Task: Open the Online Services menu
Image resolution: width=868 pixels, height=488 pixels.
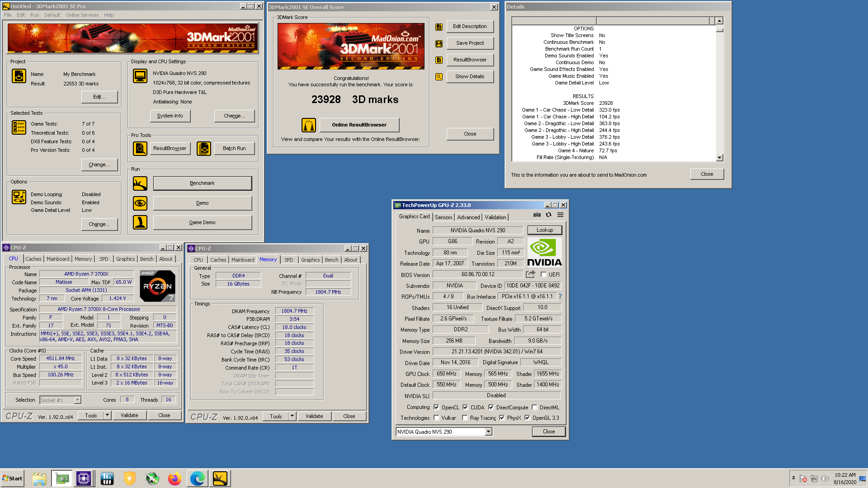Action: click(x=82, y=15)
